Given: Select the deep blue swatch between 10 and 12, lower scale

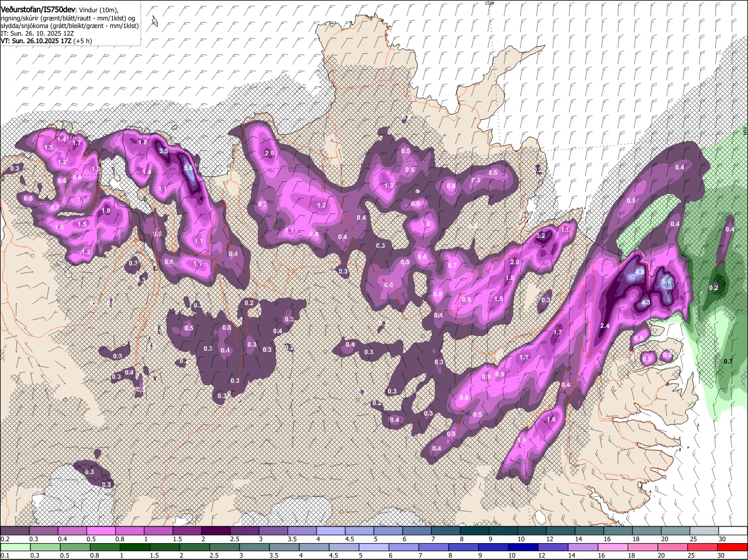Looking at the screenshot, I should pyautogui.click(x=524, y=547).
